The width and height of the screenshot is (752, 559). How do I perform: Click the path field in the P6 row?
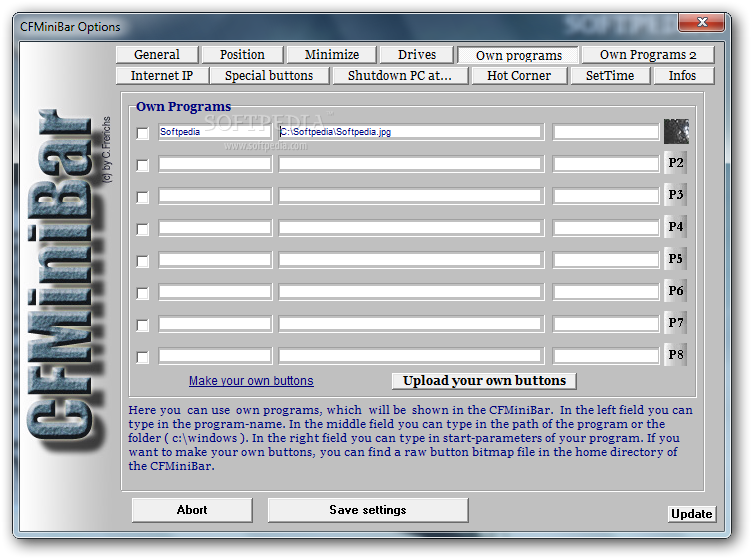pyautogui.click(x=411, y=291)
